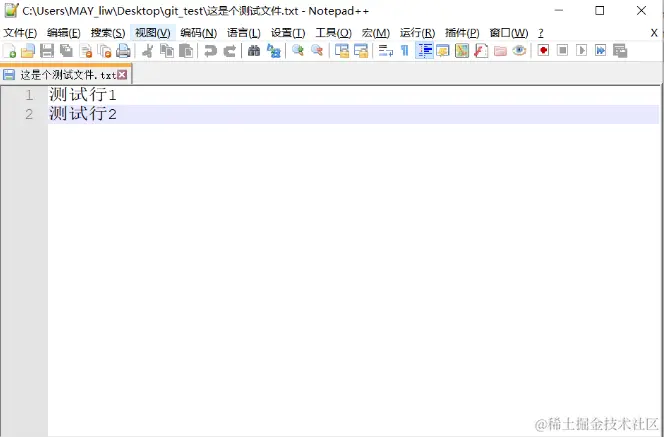Open the 语言(L) menu
664x437 pixels.
(x=244, y=33)
